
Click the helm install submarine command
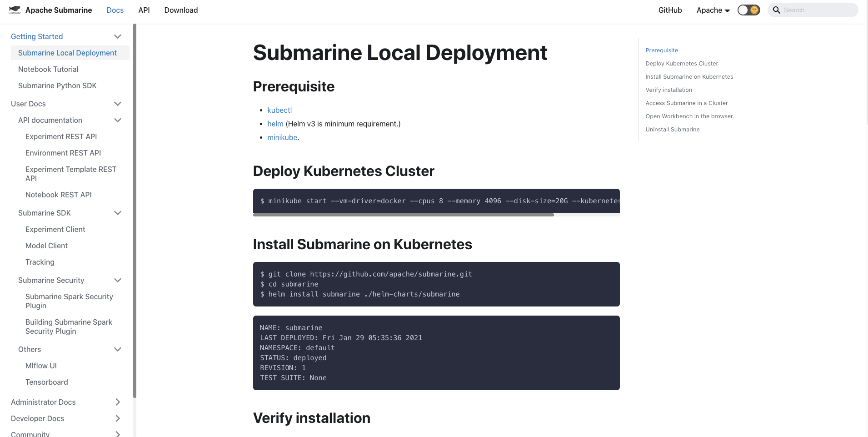360,294
